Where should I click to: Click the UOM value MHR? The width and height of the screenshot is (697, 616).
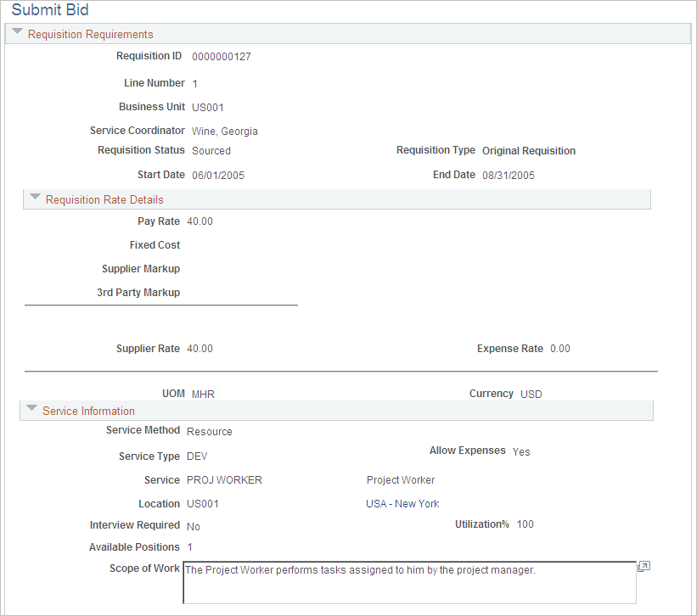204,393
